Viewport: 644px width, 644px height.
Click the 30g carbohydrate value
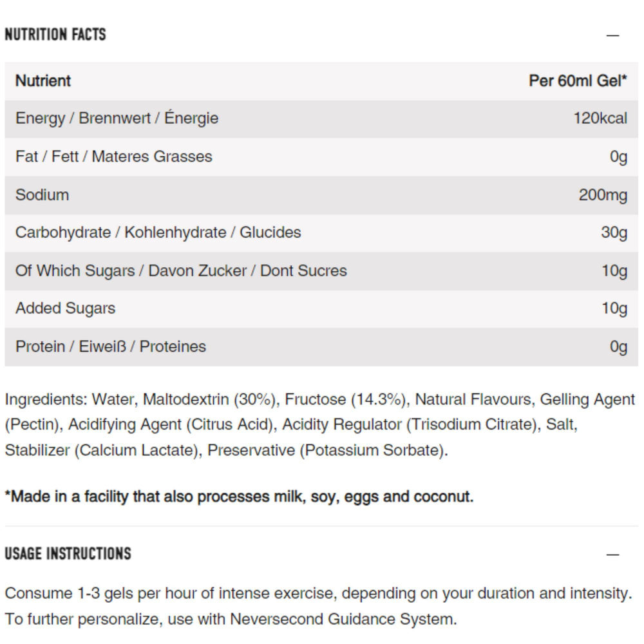point(614,232)
